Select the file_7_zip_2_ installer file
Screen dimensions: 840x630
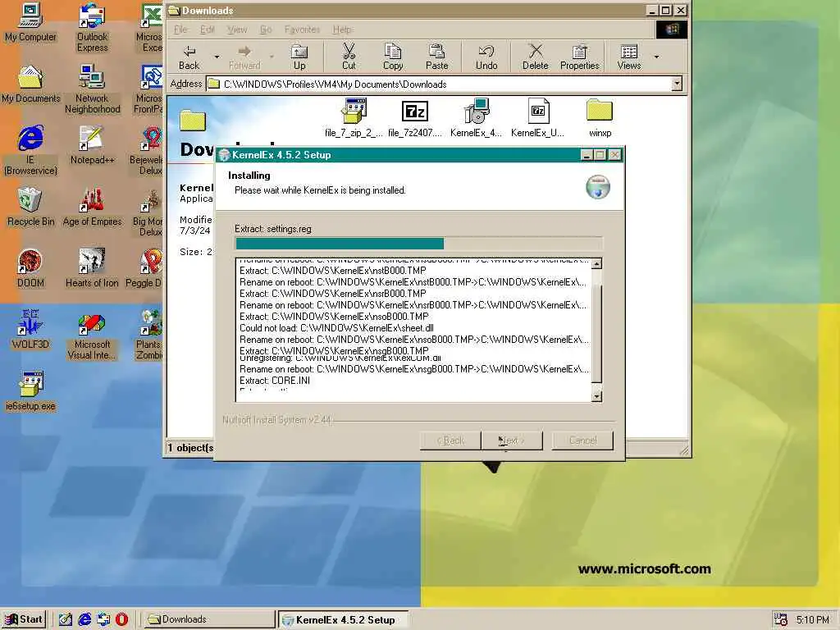(x=354, y=118)
